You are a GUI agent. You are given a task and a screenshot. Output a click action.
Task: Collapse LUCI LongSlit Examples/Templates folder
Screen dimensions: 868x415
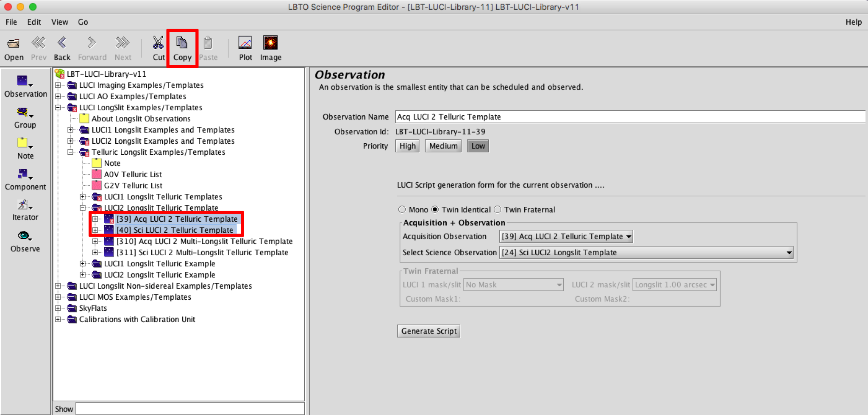[x=58, y=108]
